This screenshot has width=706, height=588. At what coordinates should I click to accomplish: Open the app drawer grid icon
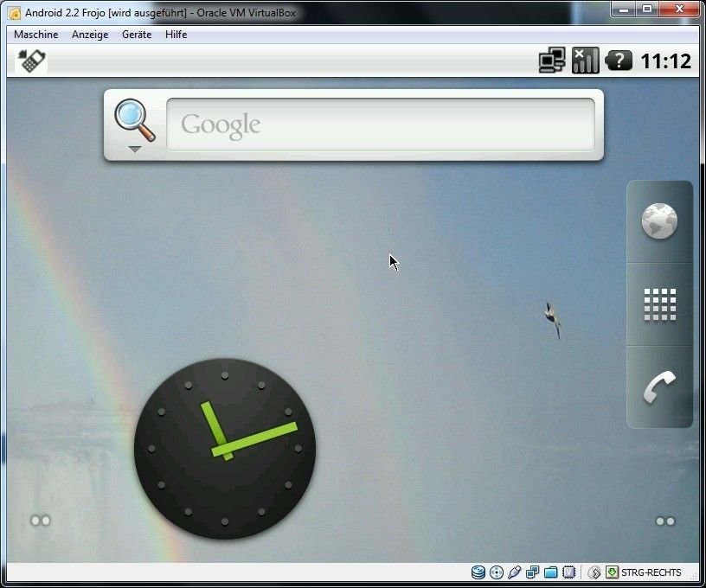coord(659,304)
